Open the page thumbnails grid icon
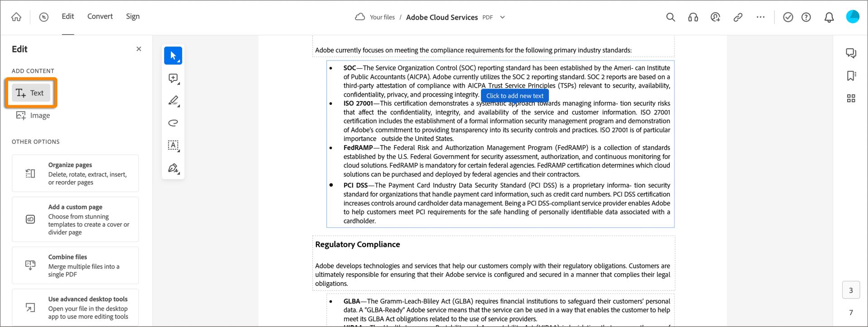 851,98
